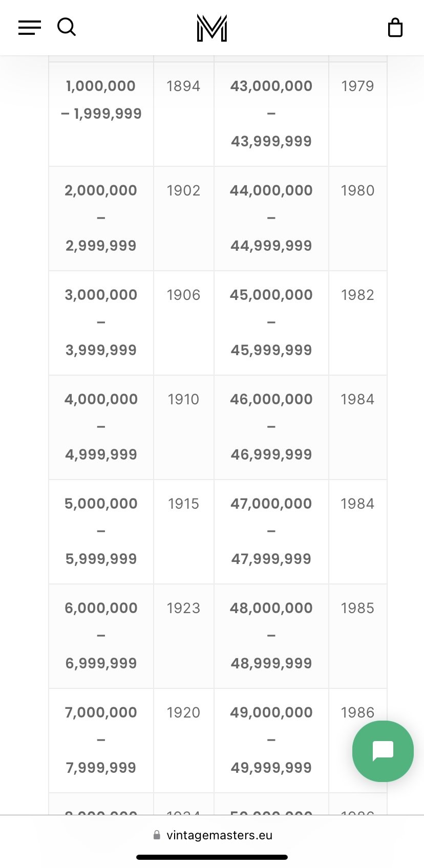
Task: Open the hamburger navigation menu
Action: click(x=30, y=27)
